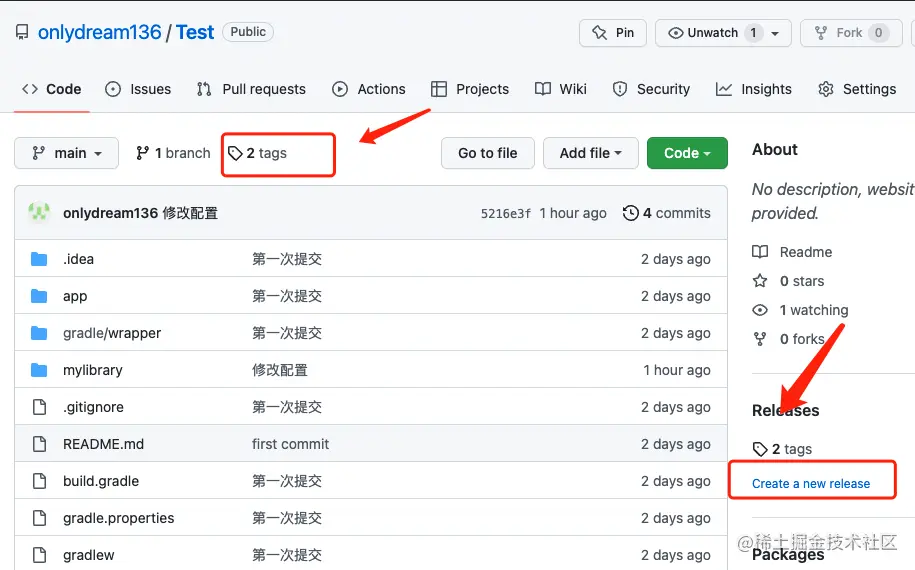
Task: Click the Readme book icon
Action: coord(760,251)
